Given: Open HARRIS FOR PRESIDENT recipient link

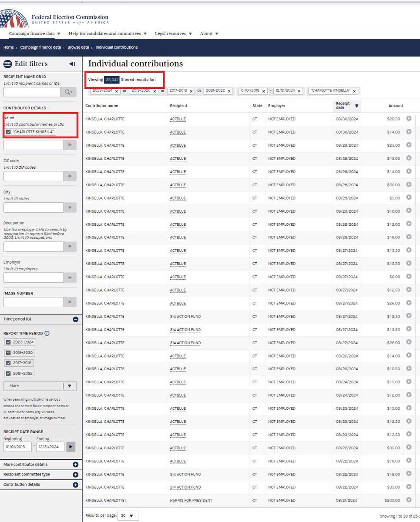Looking at the screenshot, I should [x=191, y=500].
